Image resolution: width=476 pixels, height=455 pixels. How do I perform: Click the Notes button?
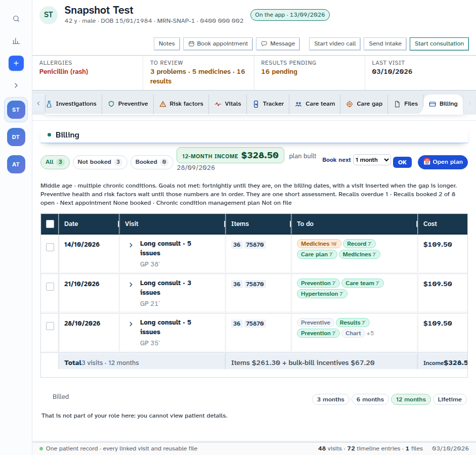(166, 43)
